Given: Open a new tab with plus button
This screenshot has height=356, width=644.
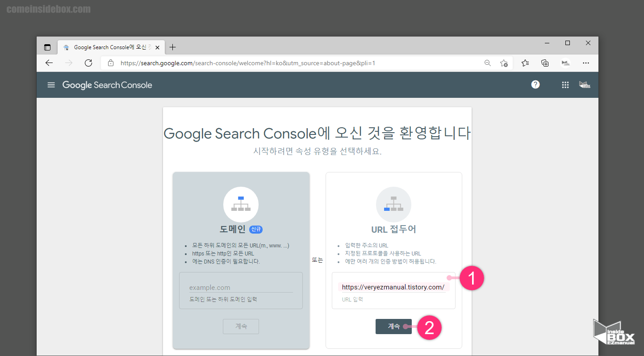Looking at the screenshot, I should (x=173, y=47).
